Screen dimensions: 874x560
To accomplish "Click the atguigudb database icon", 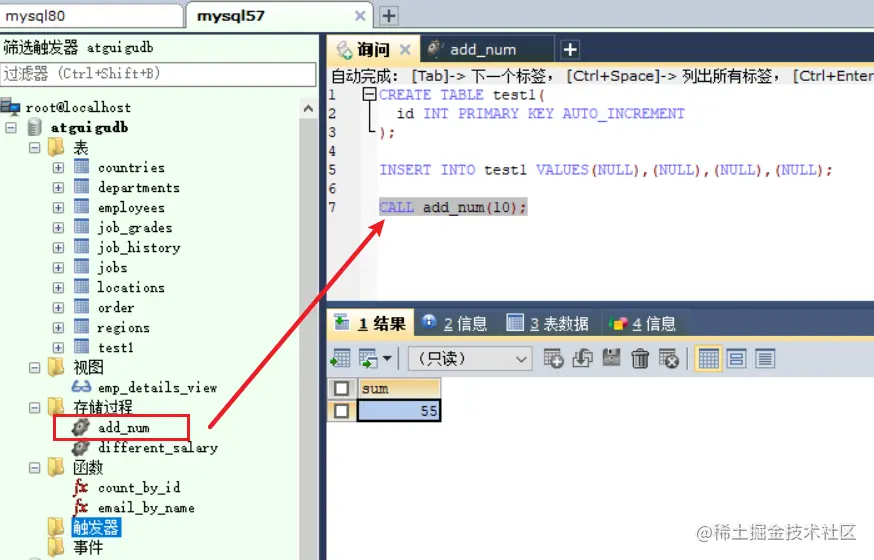I will point(35,127).
